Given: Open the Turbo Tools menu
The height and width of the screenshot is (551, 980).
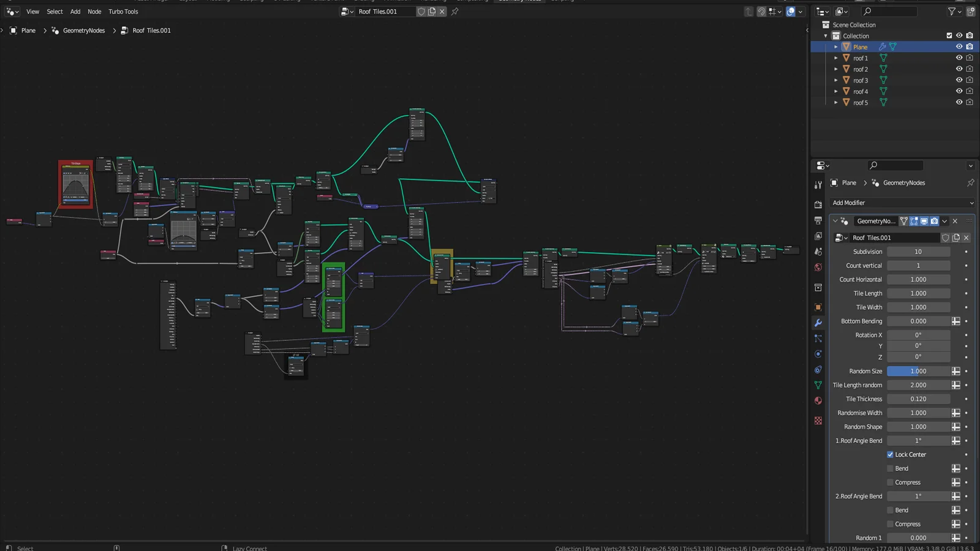Looking at the screenshot, I should (123, 11).
